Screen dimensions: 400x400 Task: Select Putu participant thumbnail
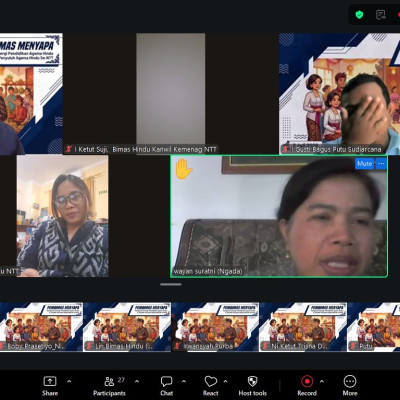[374, 327]
